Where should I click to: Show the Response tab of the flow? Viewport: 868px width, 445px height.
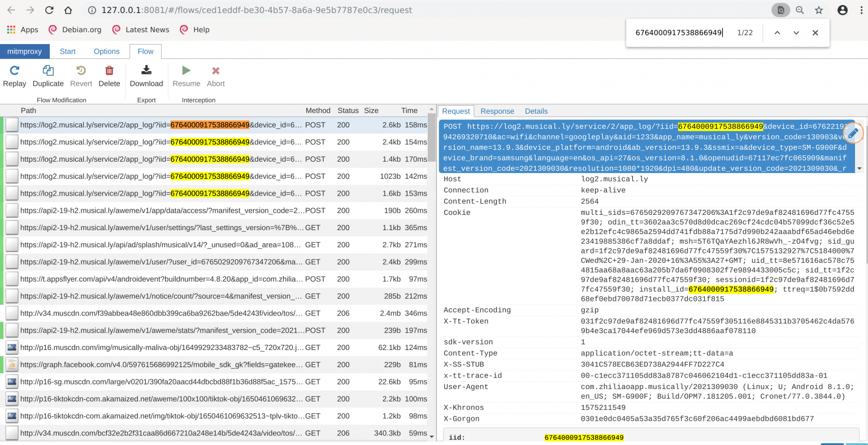coord(497,111)
